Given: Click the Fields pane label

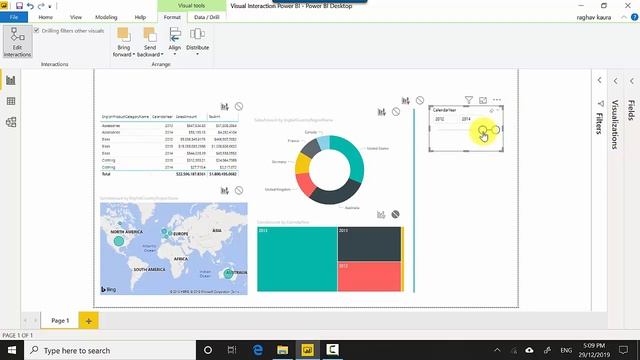Looking at the screenshot, I should (x=631, y=110).
